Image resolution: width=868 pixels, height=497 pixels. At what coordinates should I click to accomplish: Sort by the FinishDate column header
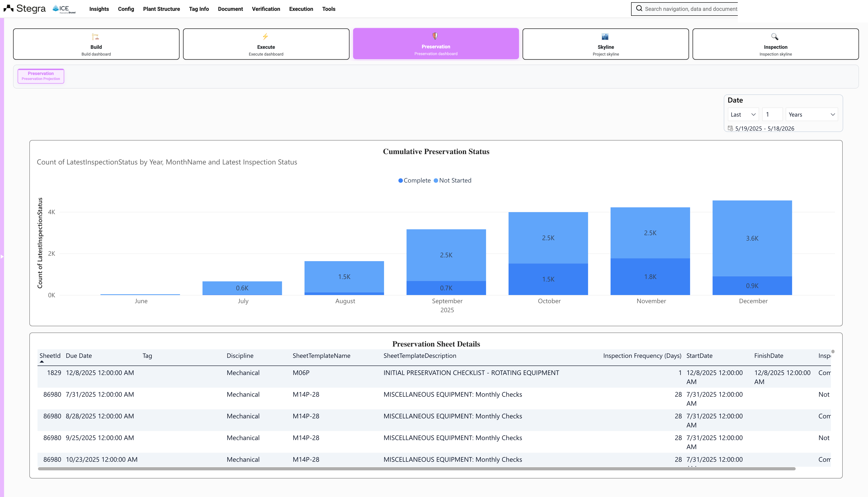(x=769, y=356)
